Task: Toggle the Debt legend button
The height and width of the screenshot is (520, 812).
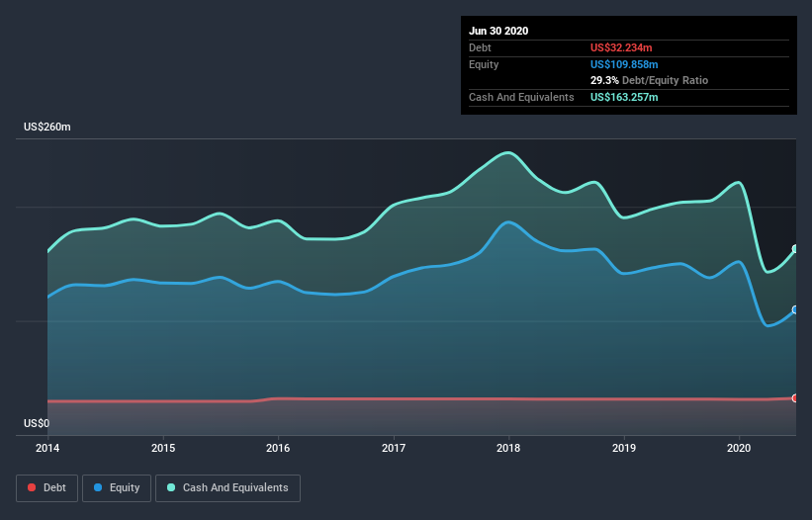Action: (46, 488)
